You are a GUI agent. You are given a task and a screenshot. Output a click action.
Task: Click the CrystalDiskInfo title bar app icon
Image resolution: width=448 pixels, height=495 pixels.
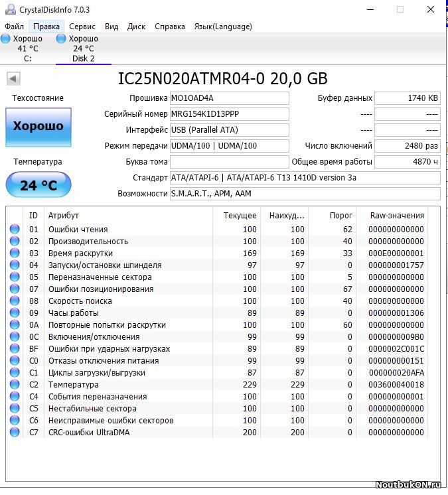[11, 9]
